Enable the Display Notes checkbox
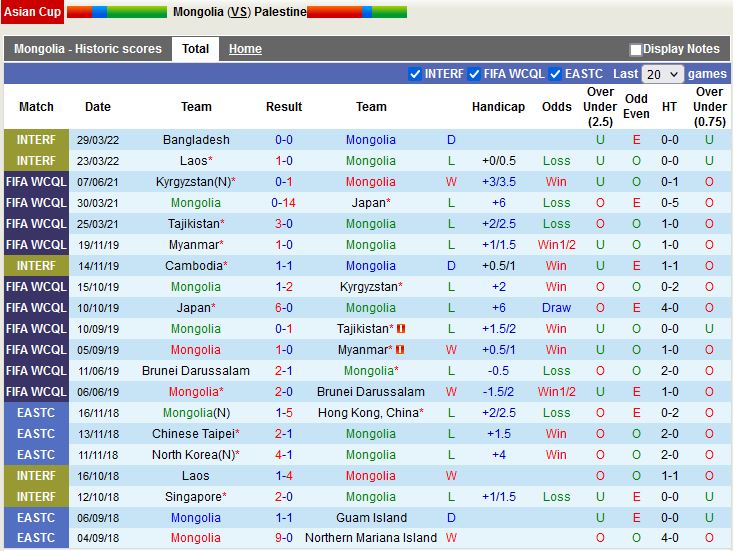Image resolution: width=733 pixels, height=551 pixels. (x=635, y=49)
